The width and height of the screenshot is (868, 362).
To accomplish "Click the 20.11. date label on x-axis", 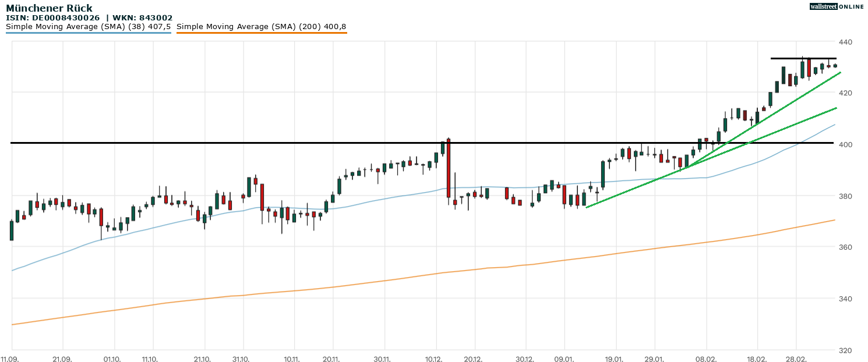I will pyautogui.click(x=331, y=359).
